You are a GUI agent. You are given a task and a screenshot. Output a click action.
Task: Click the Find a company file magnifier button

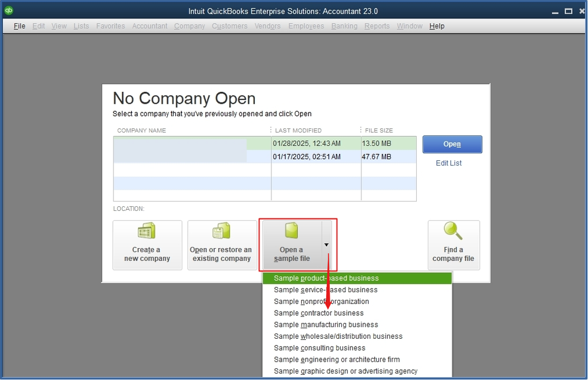tap(454, 245)
